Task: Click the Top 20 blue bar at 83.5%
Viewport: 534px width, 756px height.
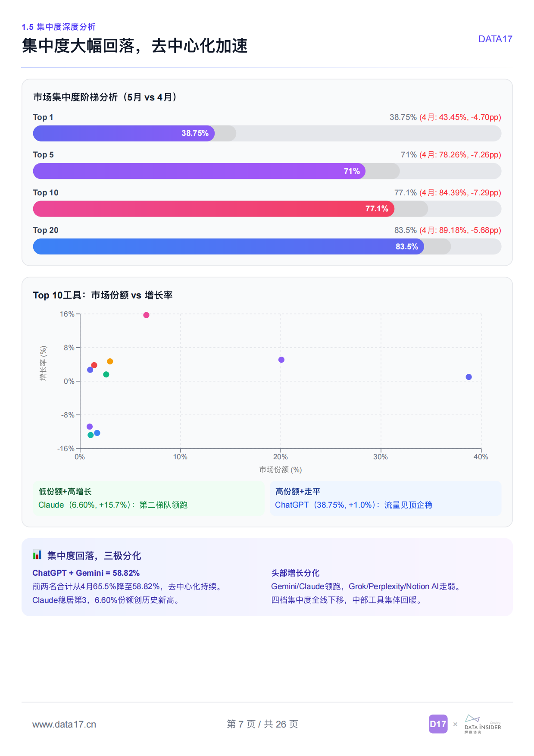Action: [228, 247]
